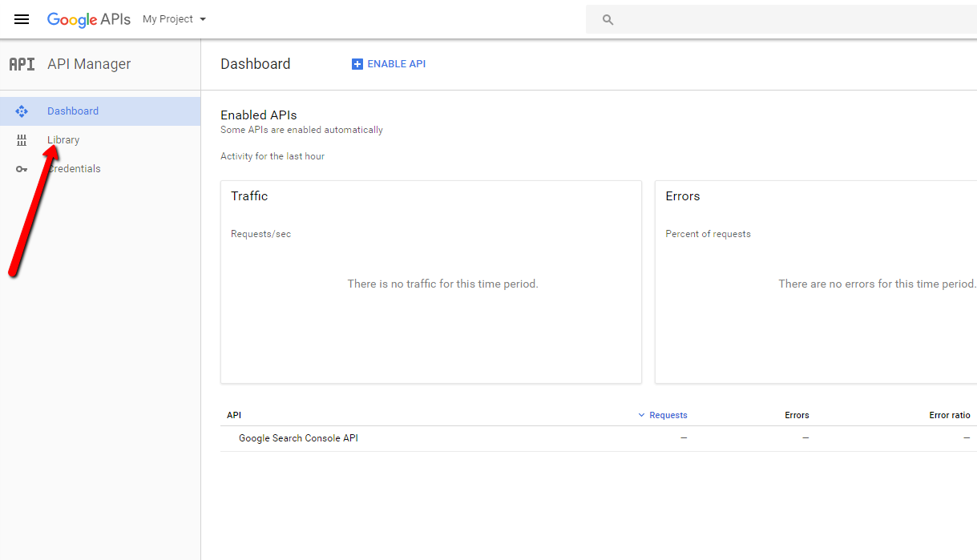
Task: Click 'Requests/sec' label in Traffic card
Action: click(x=260, y=234)
